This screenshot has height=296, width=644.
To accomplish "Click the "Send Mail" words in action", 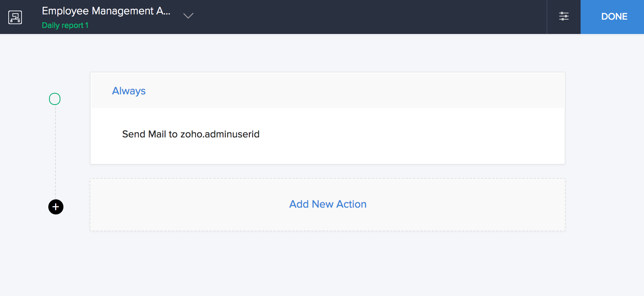I will (144, 134).
